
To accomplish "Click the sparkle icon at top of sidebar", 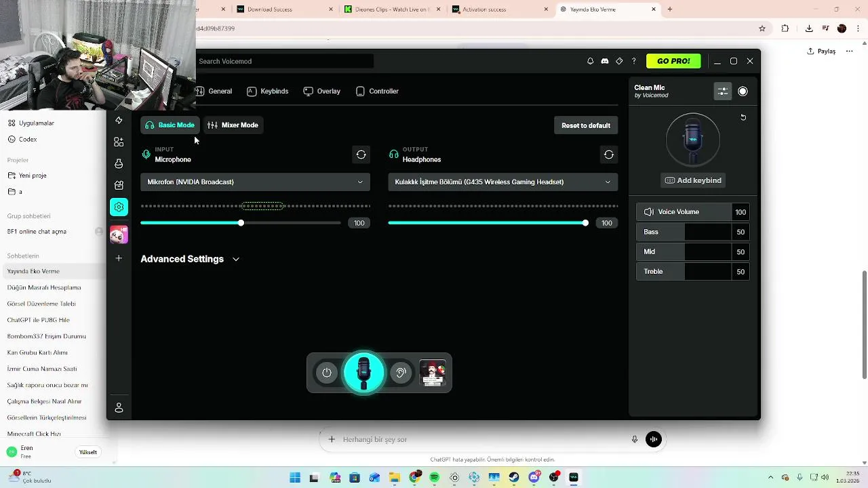I will (119, 120).
